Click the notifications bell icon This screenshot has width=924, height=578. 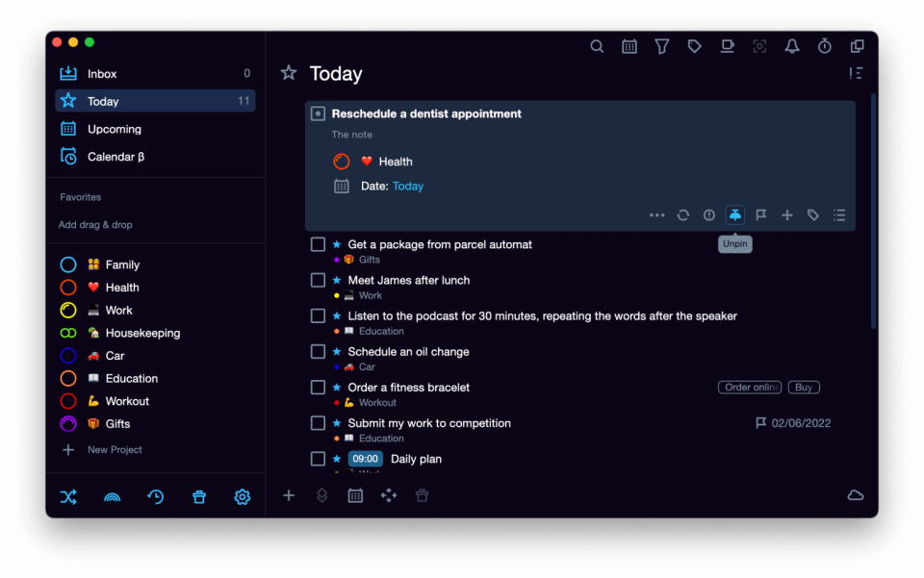(791, 45)
